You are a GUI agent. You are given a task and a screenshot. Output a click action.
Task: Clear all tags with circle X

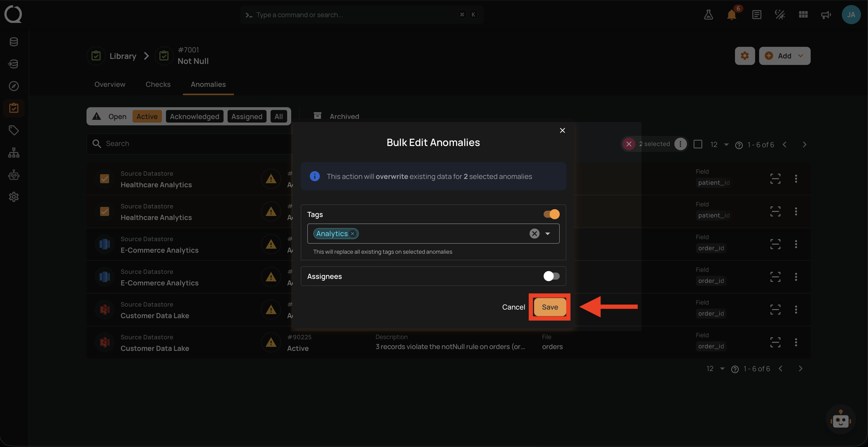534,234
